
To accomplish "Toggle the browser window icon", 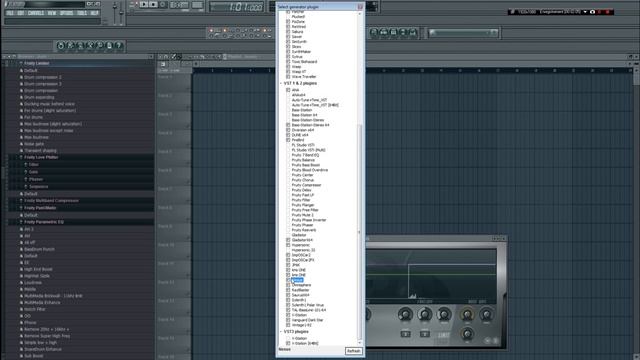I will 403,32.
